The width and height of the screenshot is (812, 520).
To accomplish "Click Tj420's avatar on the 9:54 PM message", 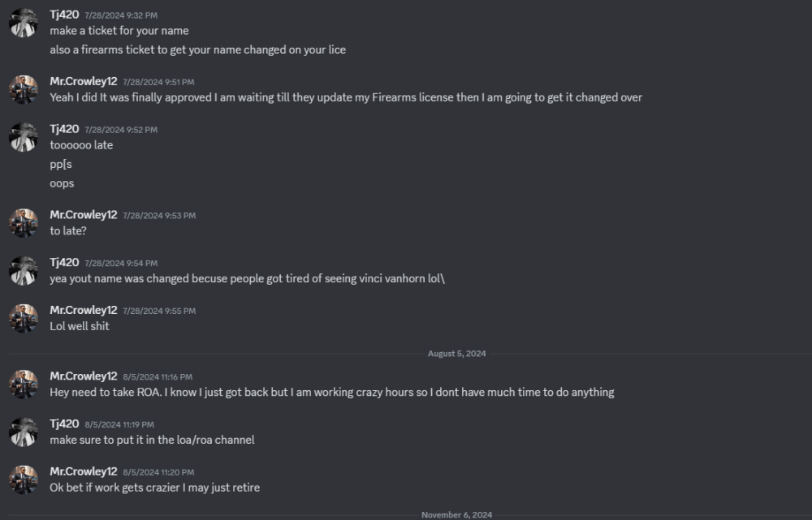I will click(24, 270).
